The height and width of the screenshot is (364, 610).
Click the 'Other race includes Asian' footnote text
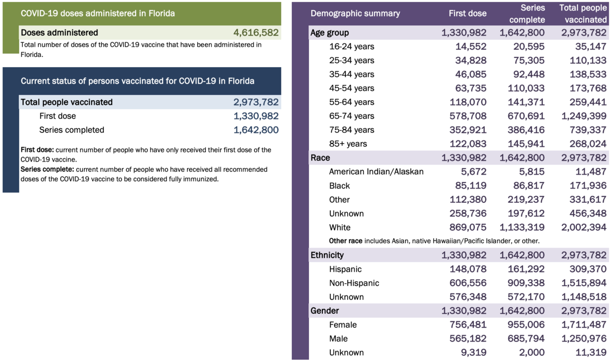434,241
